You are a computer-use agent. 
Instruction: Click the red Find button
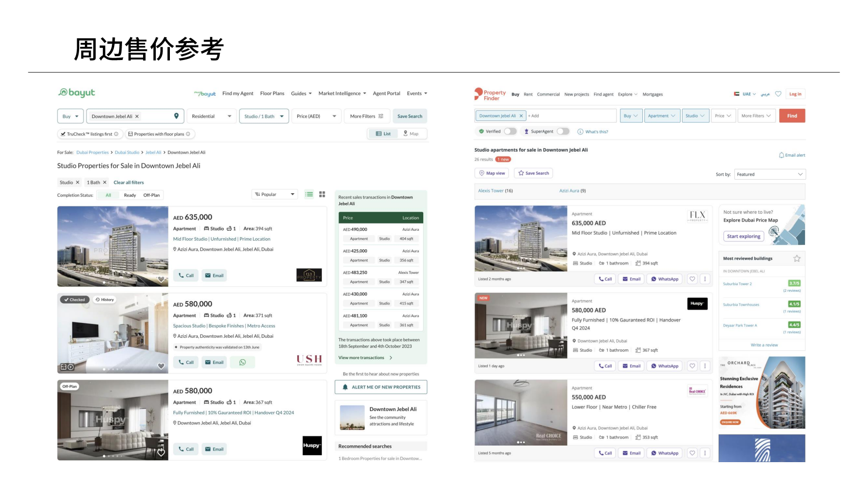click(x=792, y=116)
